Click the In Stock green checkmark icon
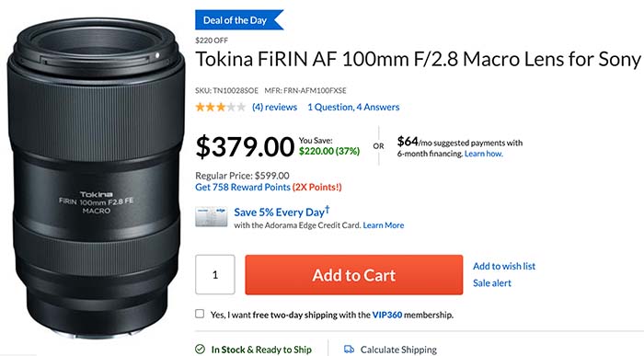644x356 pixels. pyautogui.click(x=200, y=350)
